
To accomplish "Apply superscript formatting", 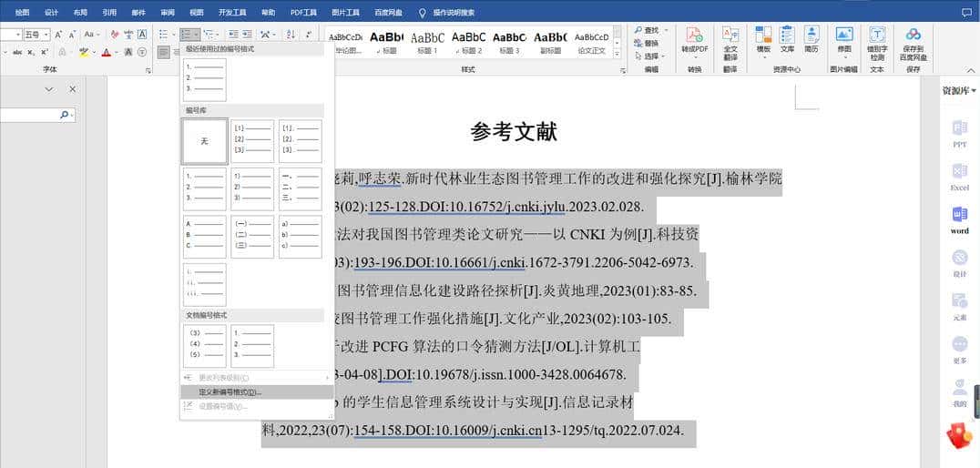I will [45, 52].
